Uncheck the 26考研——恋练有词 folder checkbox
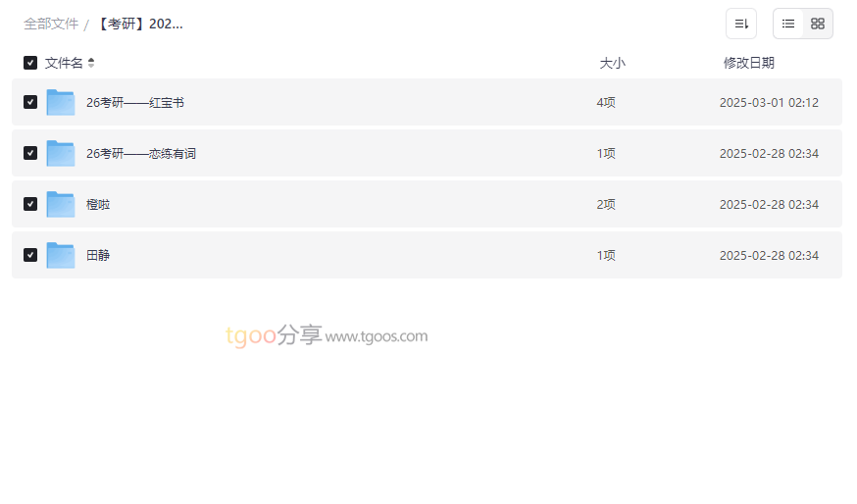The height and width of the screenshot is (504, 857). pyautogui.click(x=30, y=153)
